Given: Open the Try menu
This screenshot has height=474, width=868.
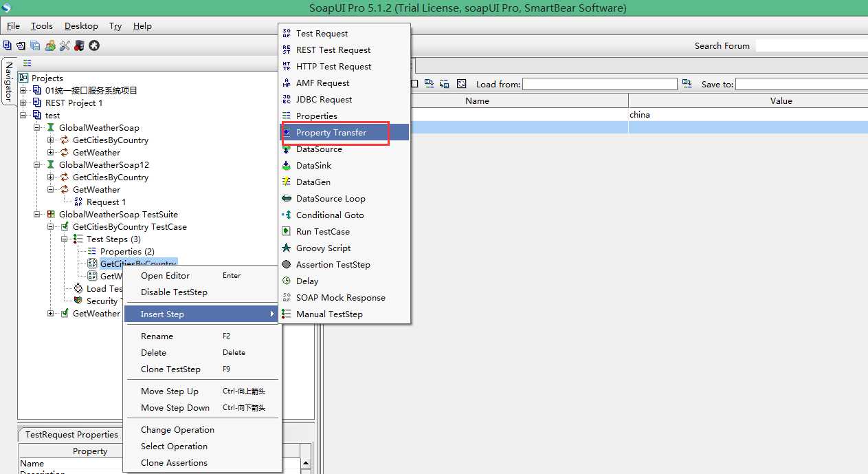Looking at the screenshot, I should click(115, 26).
